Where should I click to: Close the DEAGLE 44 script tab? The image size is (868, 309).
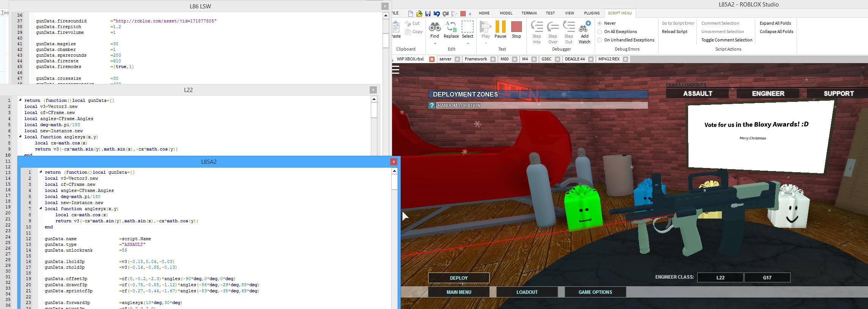(591, 59)
